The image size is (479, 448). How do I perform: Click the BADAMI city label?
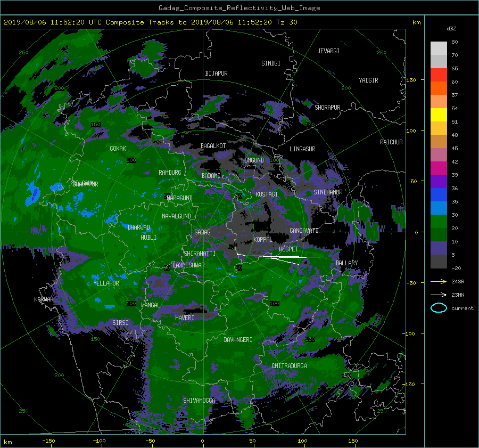point(211,176)
